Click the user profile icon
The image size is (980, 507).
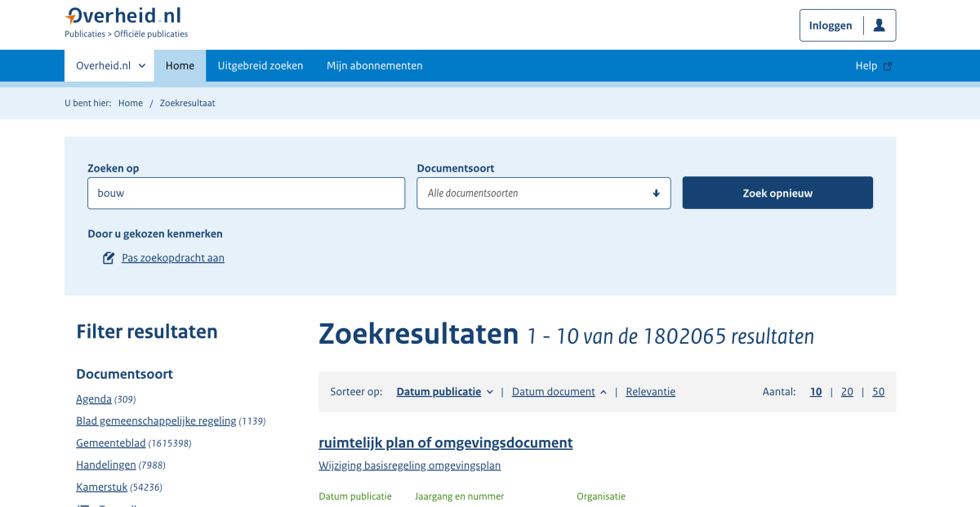click(x=879, y=25)
